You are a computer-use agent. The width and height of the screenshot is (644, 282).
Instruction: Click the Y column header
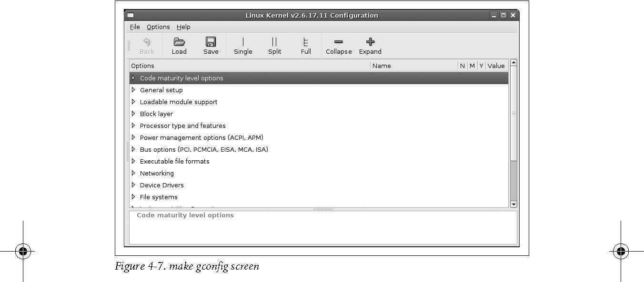(x=481, y=66)
